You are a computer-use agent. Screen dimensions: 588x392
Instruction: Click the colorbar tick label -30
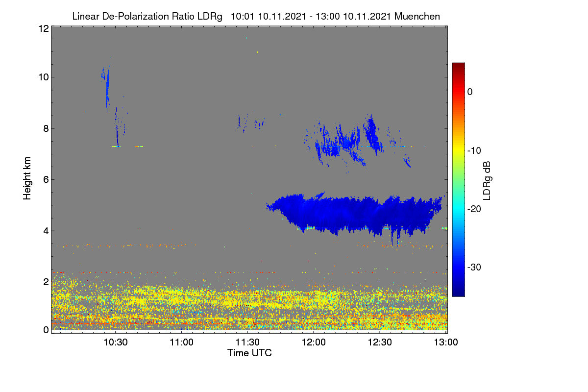(475, 268)
